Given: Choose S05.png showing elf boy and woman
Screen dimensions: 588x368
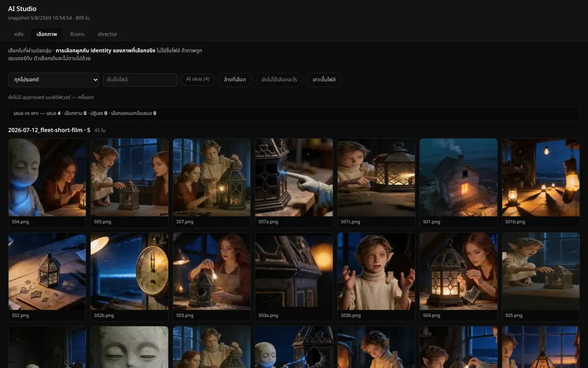Looking at the screenshot, I should (x=129, y=183).
